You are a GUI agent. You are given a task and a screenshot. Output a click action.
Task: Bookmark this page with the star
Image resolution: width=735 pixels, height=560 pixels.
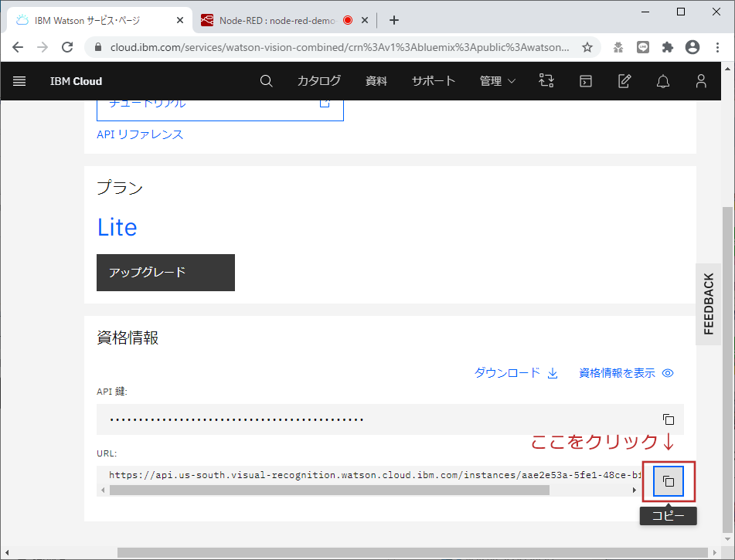tap(587, 47)
